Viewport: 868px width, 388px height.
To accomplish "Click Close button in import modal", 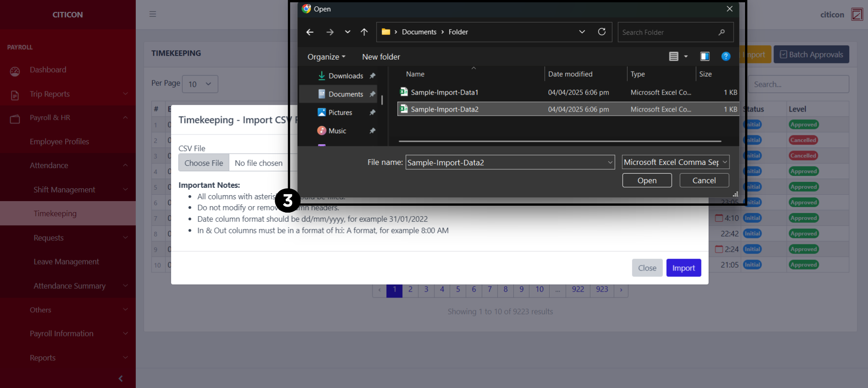I will 647,268.
